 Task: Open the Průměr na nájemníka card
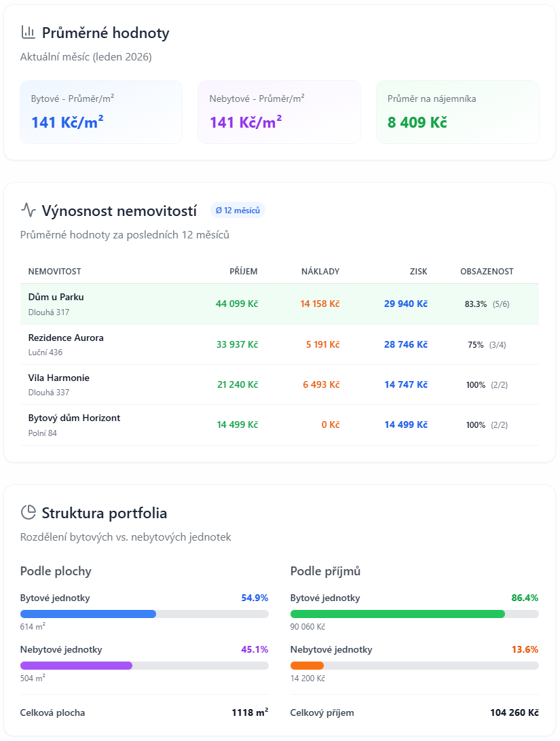457,111
